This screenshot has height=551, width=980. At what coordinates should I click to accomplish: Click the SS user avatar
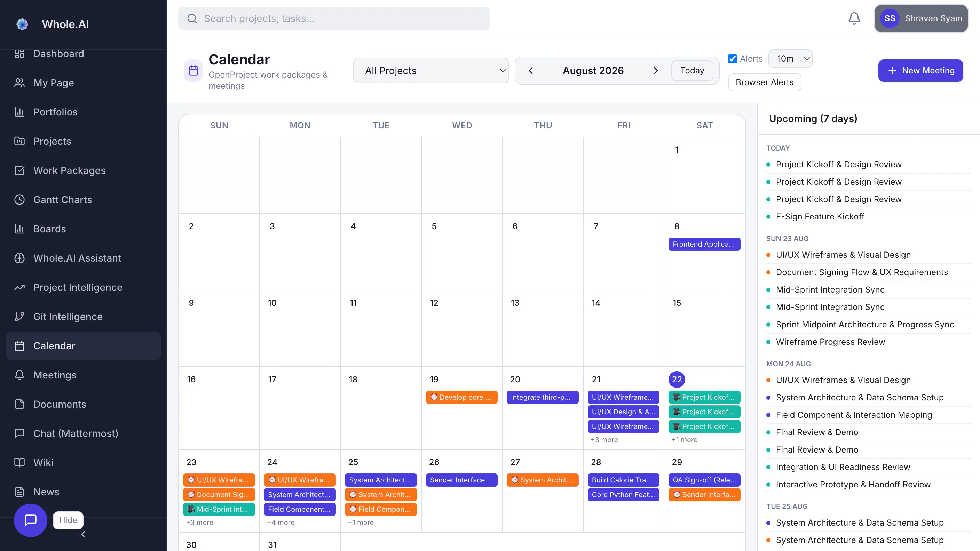point(890,18)
